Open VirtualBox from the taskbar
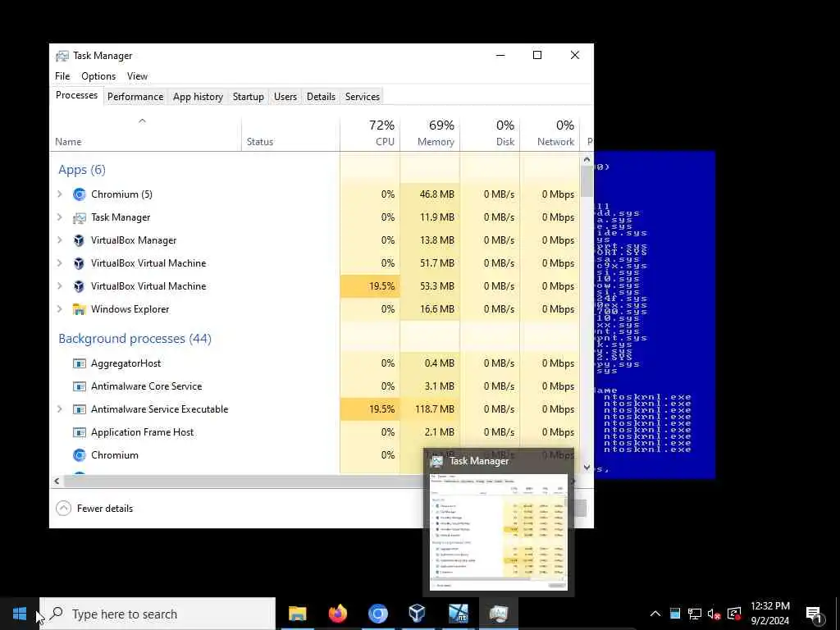Image resolution: width=840 pixels, height=630 pixels. click(418, 614)
